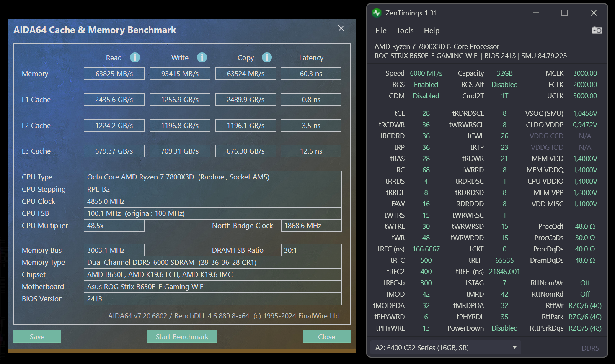The width and height of the screenshot is (615, 364).
Task: Click the VSOC (SMU) value 1,0458V
Action: [585, 113]
